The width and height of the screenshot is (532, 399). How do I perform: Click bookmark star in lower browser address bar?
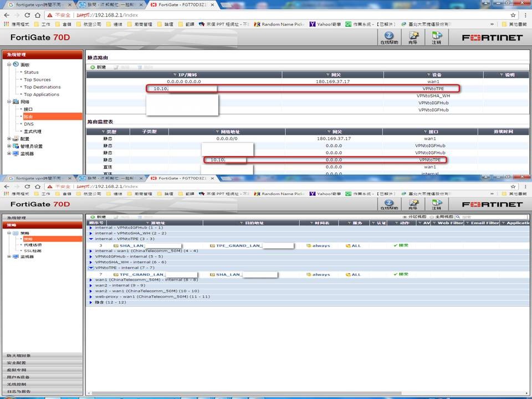point(513,186)
